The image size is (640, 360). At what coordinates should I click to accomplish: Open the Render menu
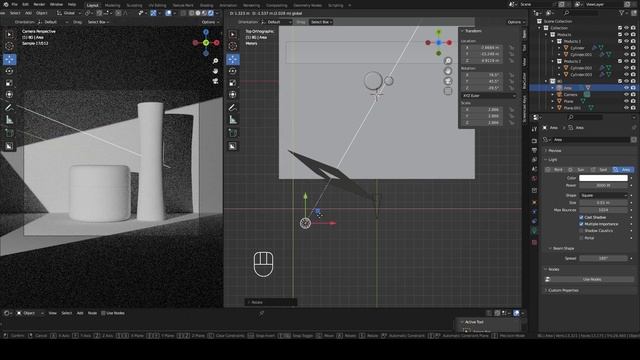[39, 4]
